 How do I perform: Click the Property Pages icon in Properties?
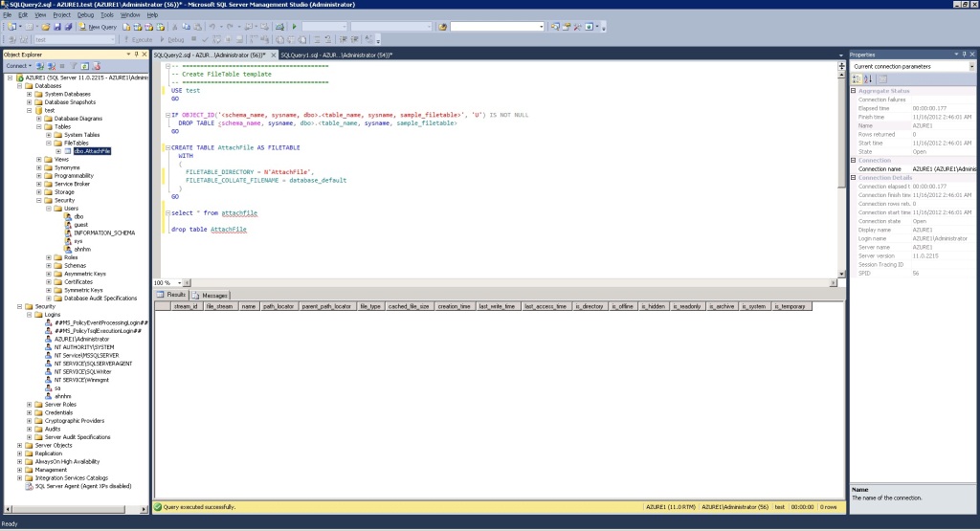(882, 78)
